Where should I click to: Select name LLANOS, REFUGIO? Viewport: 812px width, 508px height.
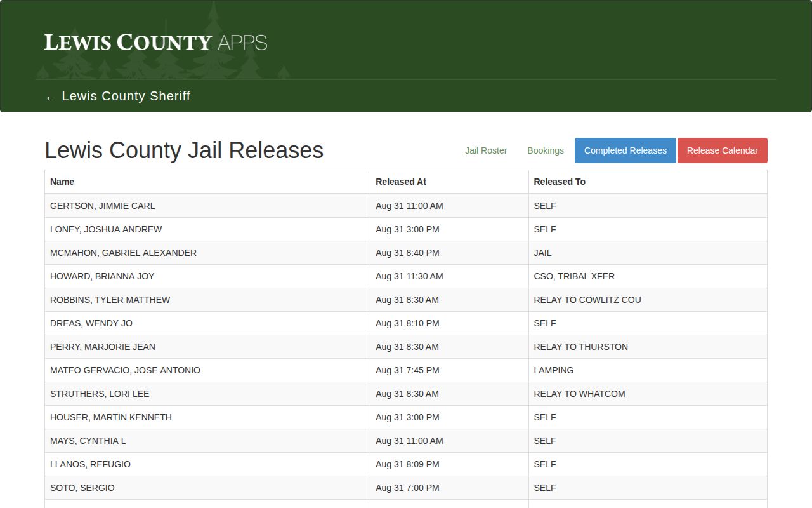(x=90, y=464)
